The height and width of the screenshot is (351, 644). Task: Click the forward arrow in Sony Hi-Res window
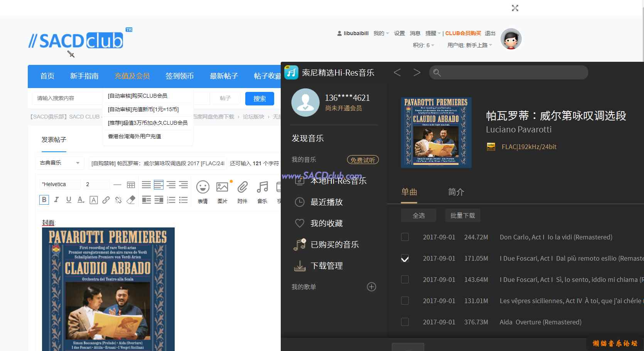417,72
